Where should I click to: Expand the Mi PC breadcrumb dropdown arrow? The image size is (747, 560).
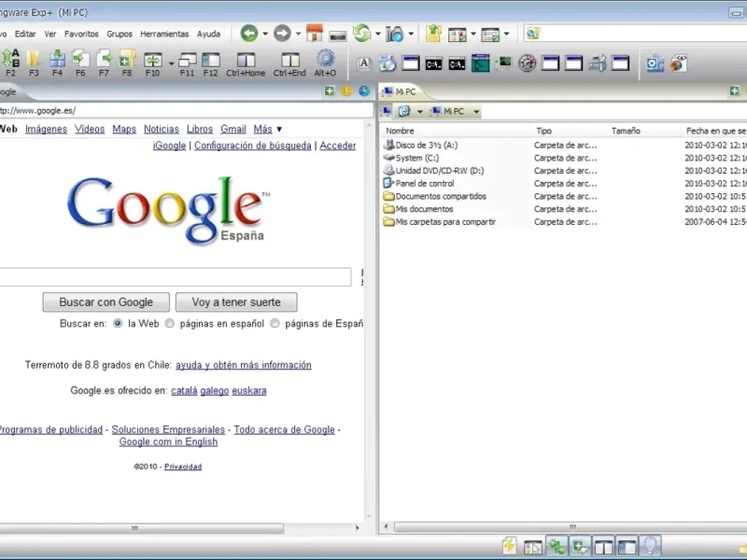pyautogui.click(x=476, y=111)
